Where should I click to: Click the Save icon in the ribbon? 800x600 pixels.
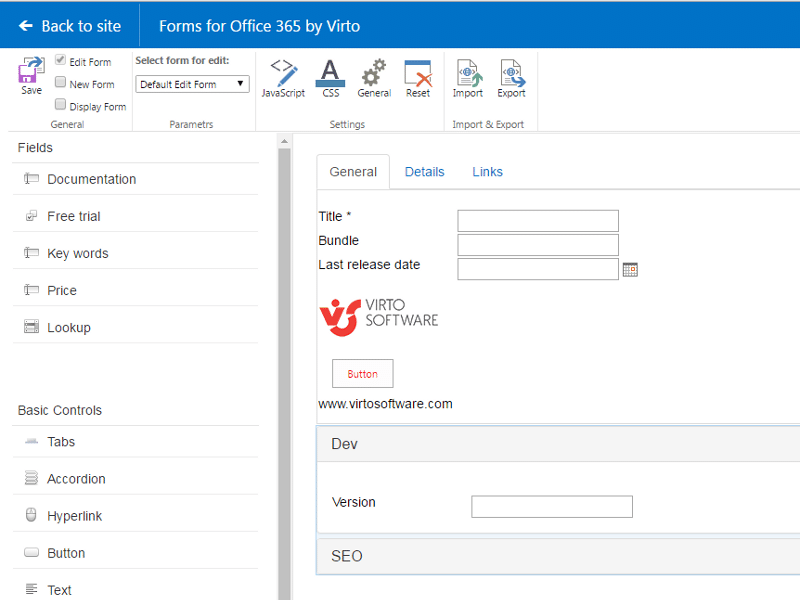(31, 70)
